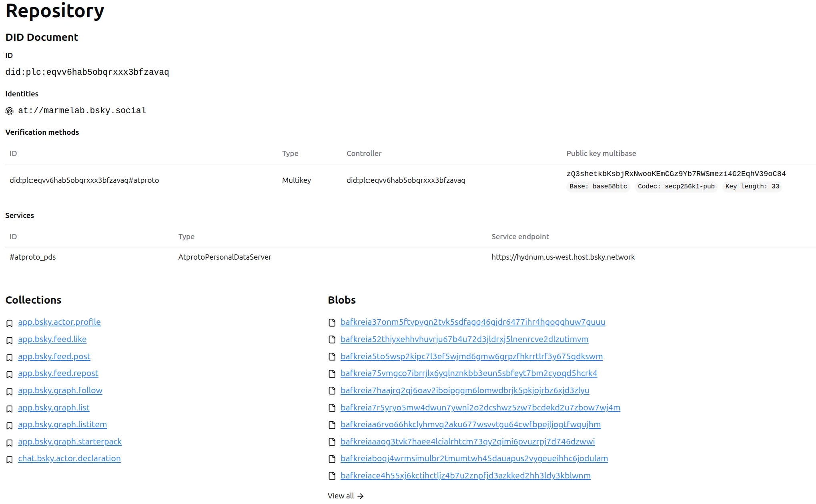This screenshot has width=816, height=504.
Task: Click the bookmark icon beside app.bsky.actor.profile
Action: click(10, 323)
